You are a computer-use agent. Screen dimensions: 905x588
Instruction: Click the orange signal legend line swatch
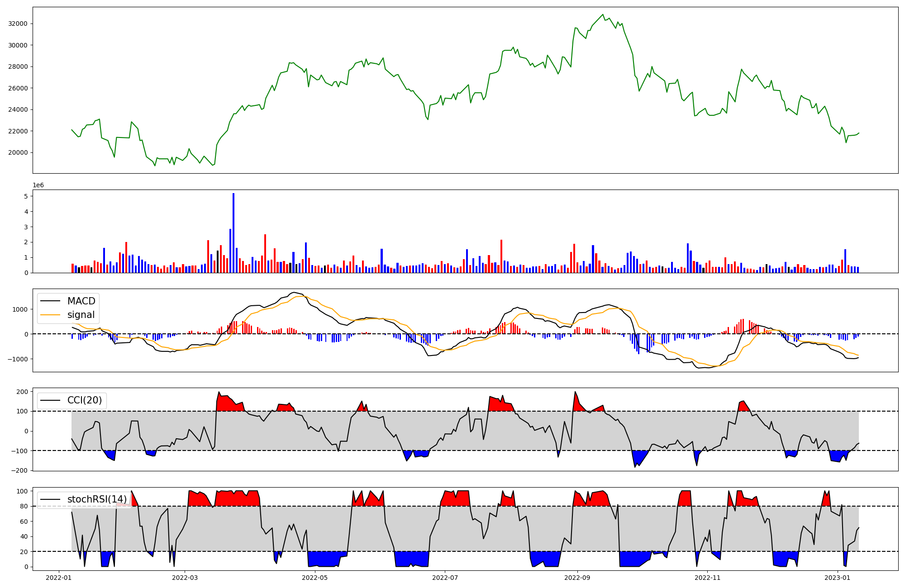tap(50, 315)
